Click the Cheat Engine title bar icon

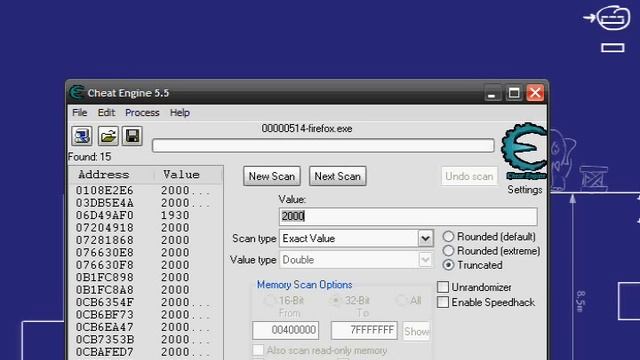pos(77,93)
